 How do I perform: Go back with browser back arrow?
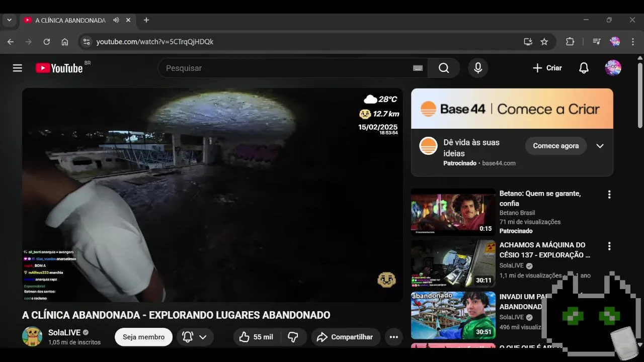point(11,42)
